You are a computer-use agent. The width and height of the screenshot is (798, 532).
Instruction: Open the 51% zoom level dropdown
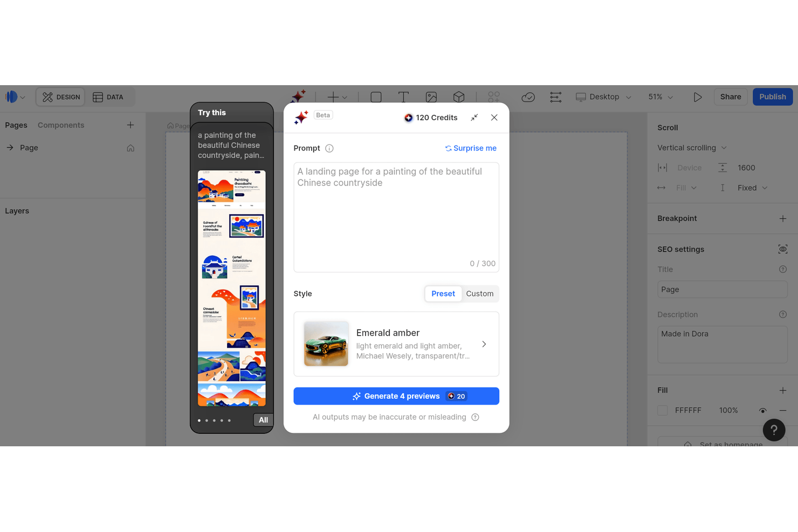(x=659, y=96)
